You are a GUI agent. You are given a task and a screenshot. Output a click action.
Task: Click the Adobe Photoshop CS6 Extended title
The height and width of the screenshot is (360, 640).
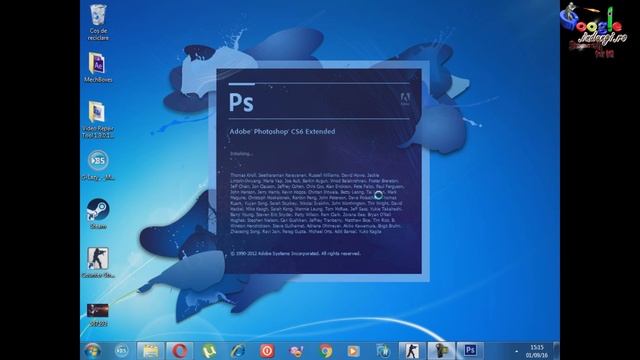coord(282,131)
